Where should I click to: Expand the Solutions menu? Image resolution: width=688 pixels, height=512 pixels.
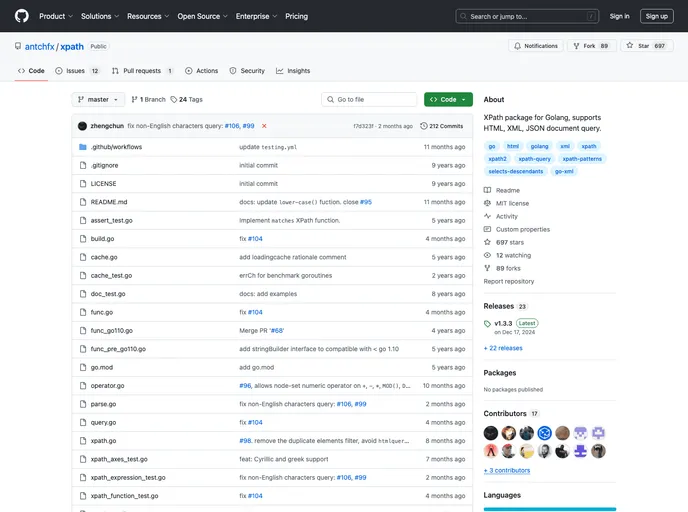(x=100, y=16)
